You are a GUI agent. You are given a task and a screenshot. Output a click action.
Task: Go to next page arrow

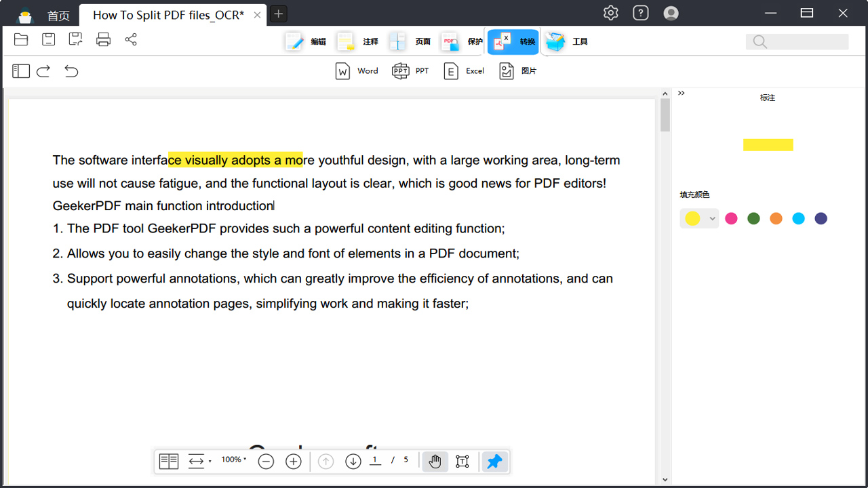[353, 462]
